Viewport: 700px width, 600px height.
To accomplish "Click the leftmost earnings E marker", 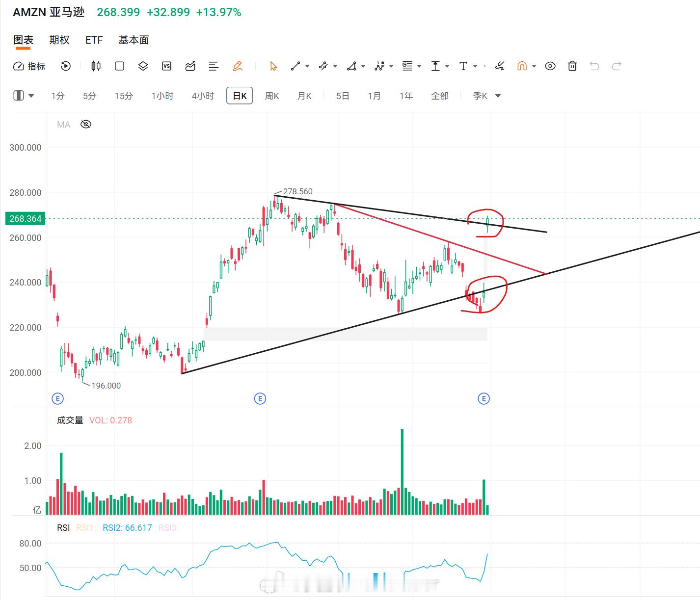I will pos(57,398).
